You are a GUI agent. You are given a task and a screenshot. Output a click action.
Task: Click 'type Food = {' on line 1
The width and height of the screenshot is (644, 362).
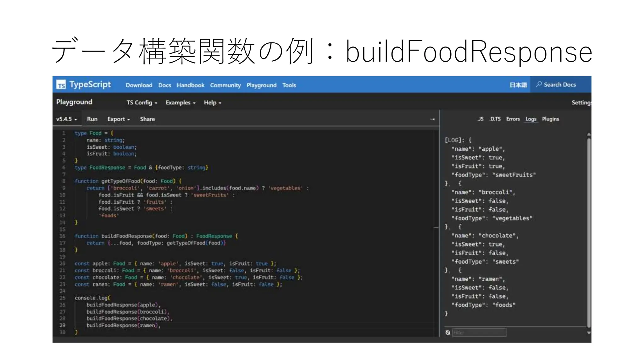pyautogui.click(x=94, y=133)
